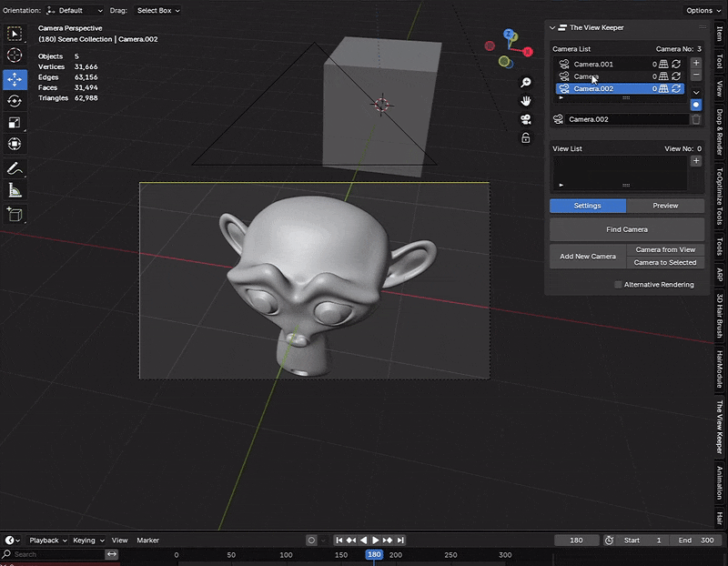The width and height of the screenshot is (728, 566).
Task: Expand view list filter triangle
Action: click(561, 185)
